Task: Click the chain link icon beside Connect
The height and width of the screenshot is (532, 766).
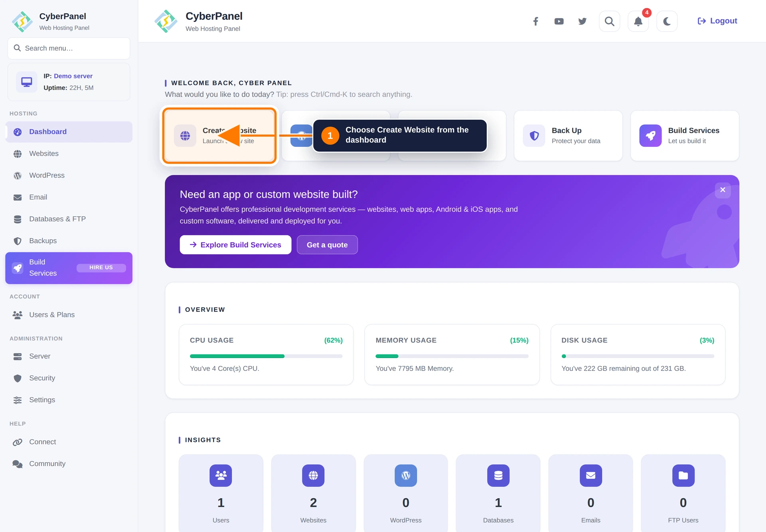Action: 18,442
